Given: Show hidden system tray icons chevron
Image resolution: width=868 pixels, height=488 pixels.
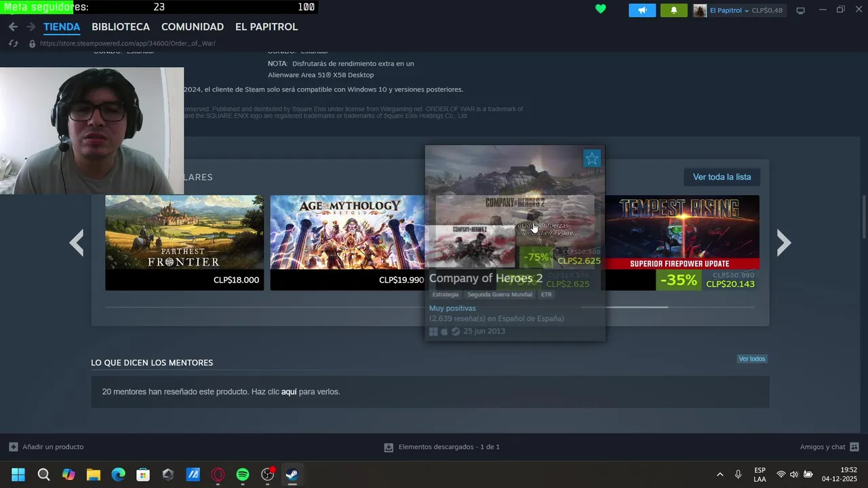Looking at the screenshot, I should (719, 474).
